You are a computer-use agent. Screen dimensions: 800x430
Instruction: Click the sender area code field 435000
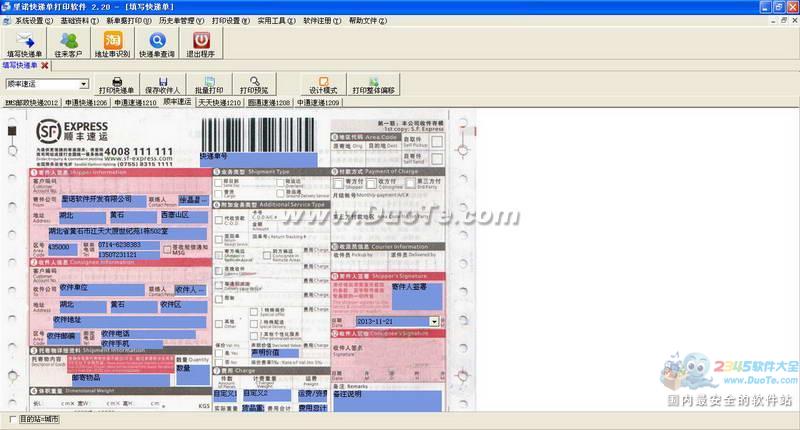pyautogui.click(x=62, y=249)
